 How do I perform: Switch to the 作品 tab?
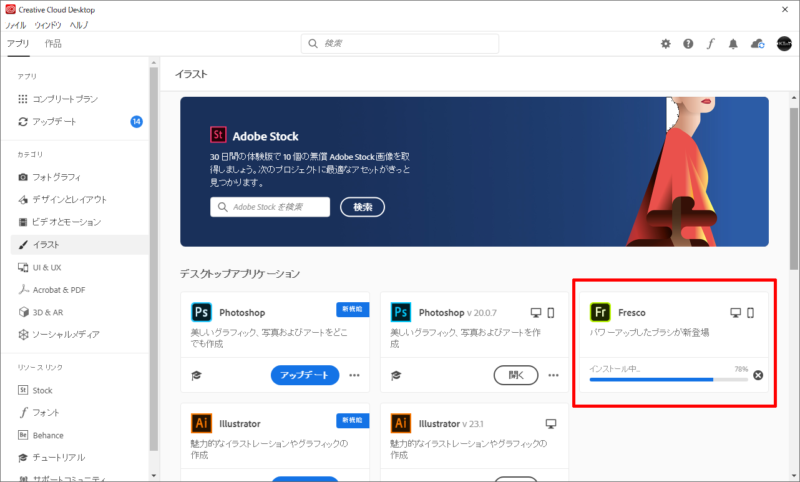[x=53, y=43]
